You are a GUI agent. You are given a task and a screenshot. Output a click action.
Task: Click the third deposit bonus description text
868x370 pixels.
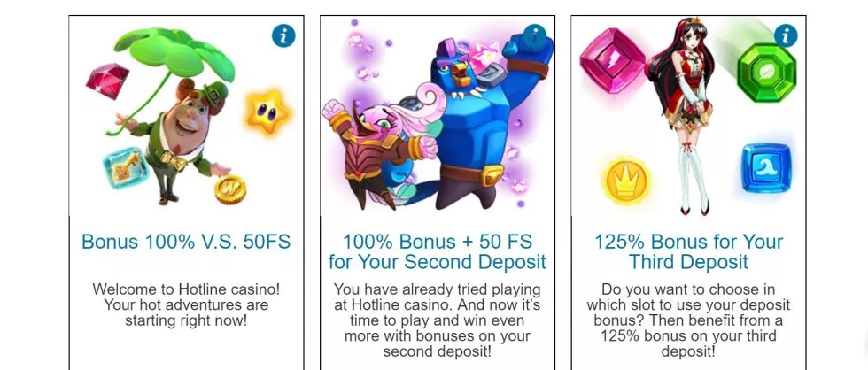click(x=688, y=320)
